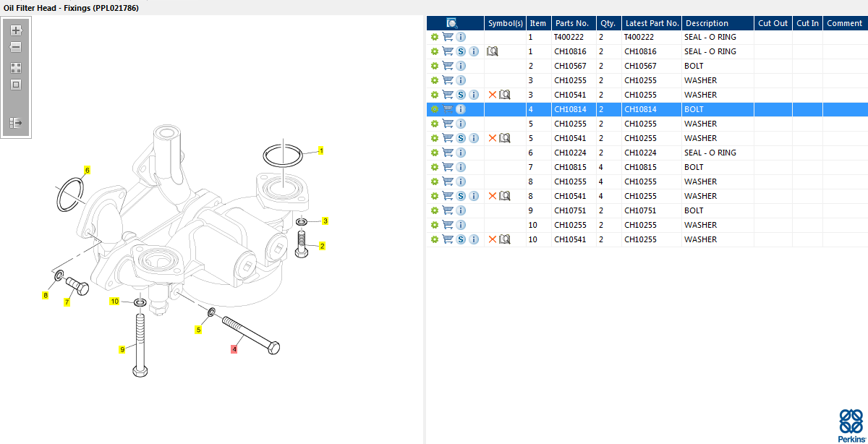
Task: Click the search icon in parts table header
Action: [452, 23]
